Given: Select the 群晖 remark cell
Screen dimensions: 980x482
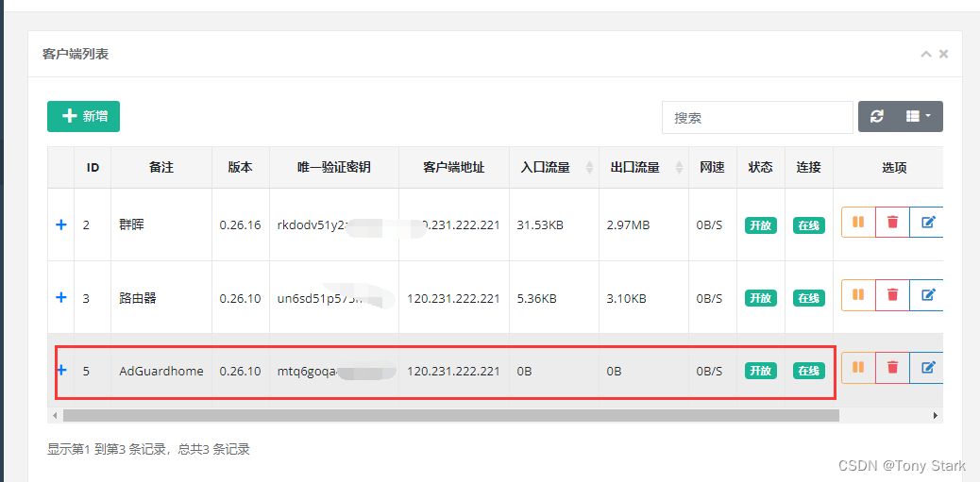Looking at the screenshot, I should (x=161, y=224).
